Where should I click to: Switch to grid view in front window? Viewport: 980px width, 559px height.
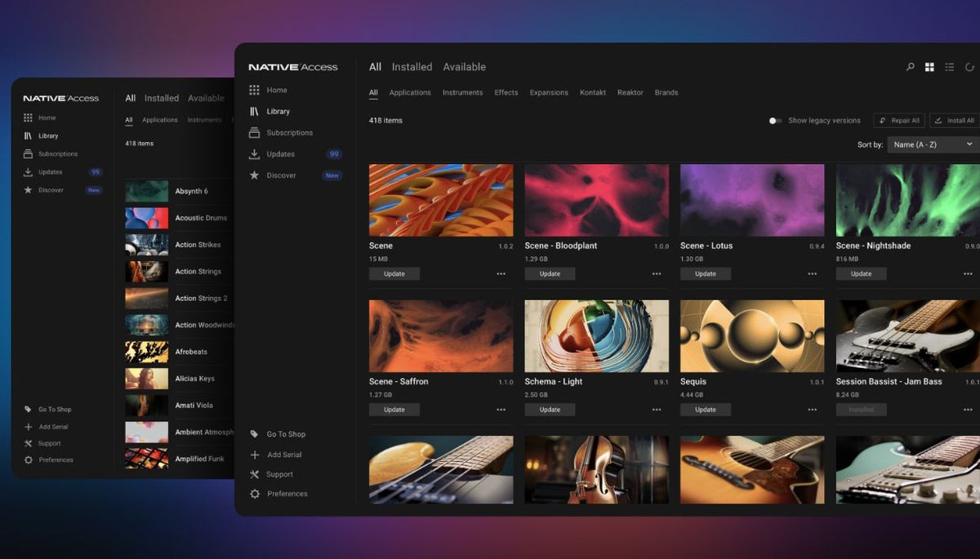(929, 67)
